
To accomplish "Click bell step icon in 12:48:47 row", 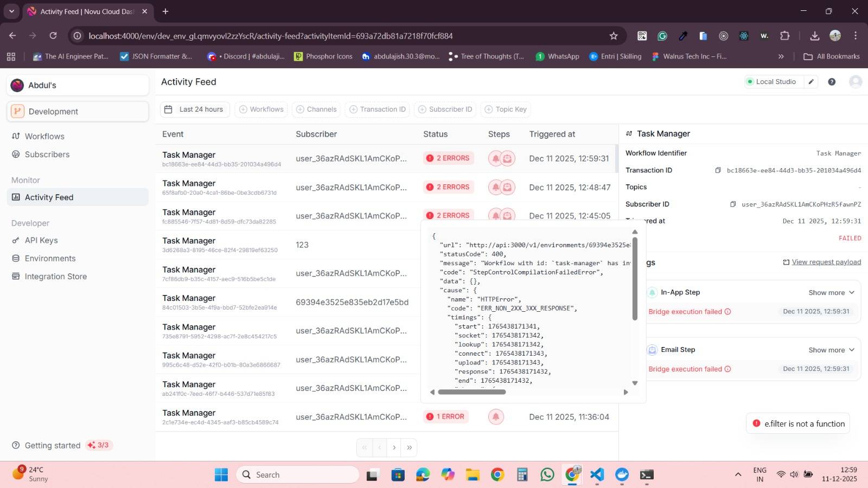I will click(x=495, y=187).
